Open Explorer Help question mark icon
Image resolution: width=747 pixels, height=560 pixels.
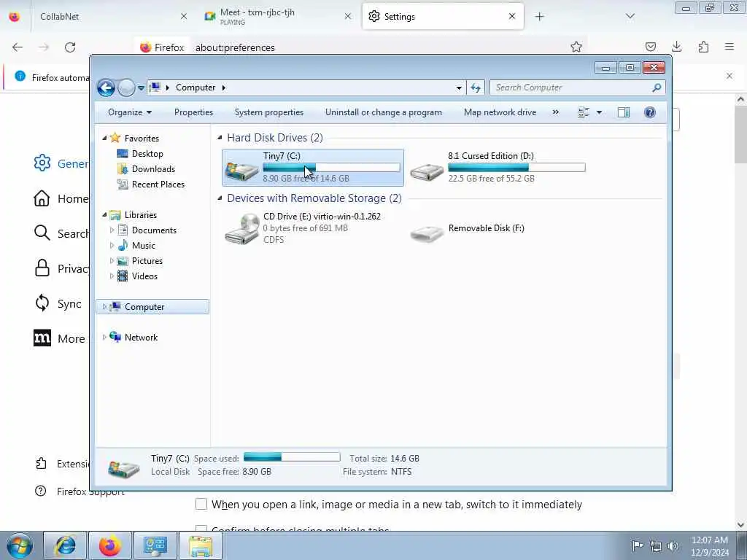[x=650, y=112]
